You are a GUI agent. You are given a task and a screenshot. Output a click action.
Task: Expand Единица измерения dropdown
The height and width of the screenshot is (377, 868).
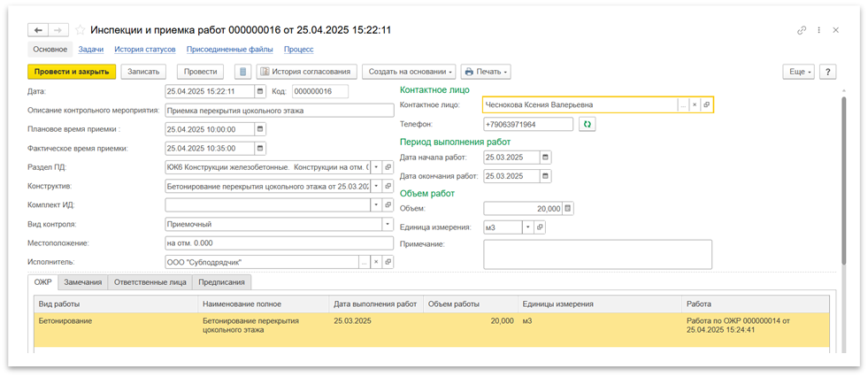tap(528, 227)
